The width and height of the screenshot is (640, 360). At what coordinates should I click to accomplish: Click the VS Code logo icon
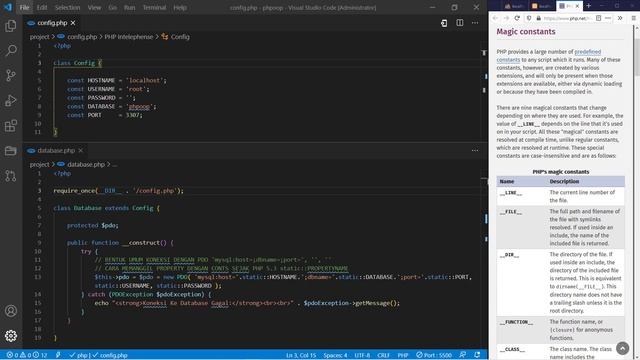click(8, 7)
